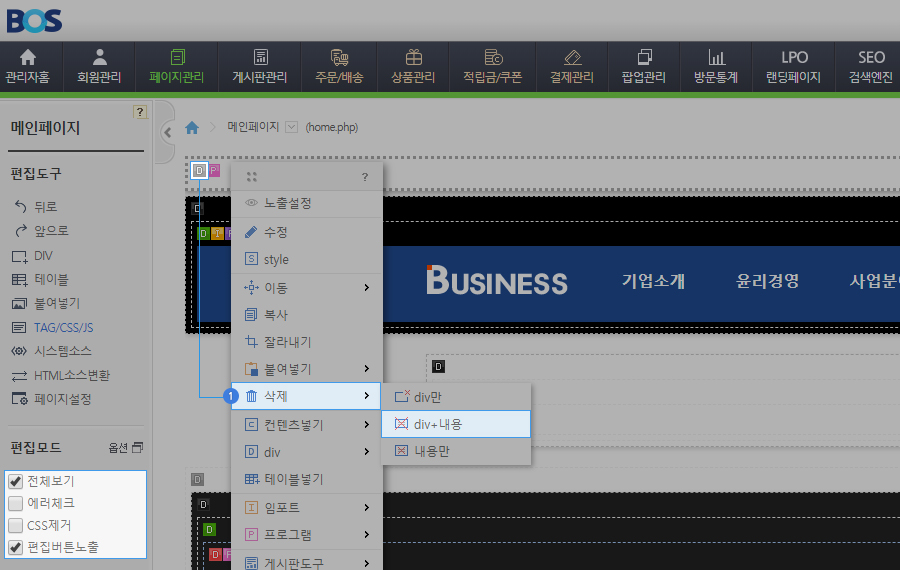Screen dimensions: 900x570
Task: Click the BUSINESS logo in the preview
Action: tap(497, 282)
